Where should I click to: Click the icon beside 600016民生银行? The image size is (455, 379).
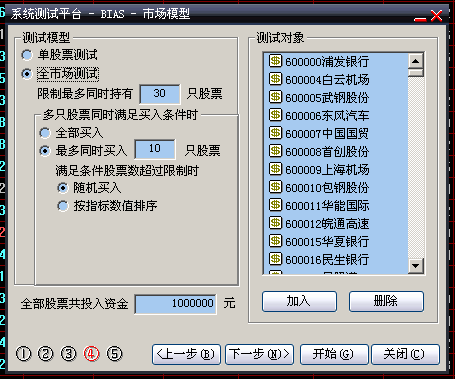point(275,259)
